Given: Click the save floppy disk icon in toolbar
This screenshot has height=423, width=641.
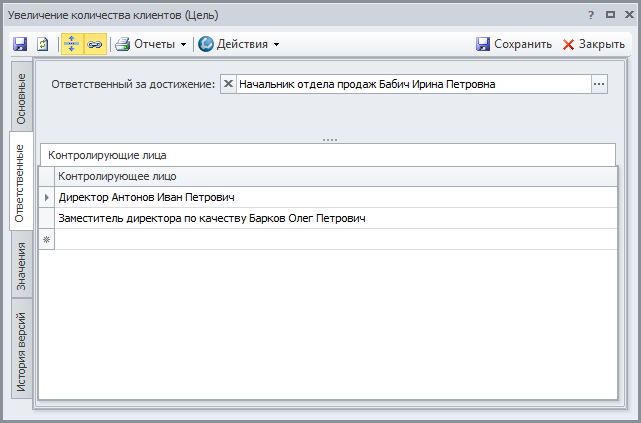Looking at the screenshot, I should pyautogui.click(x=20, y=44).
